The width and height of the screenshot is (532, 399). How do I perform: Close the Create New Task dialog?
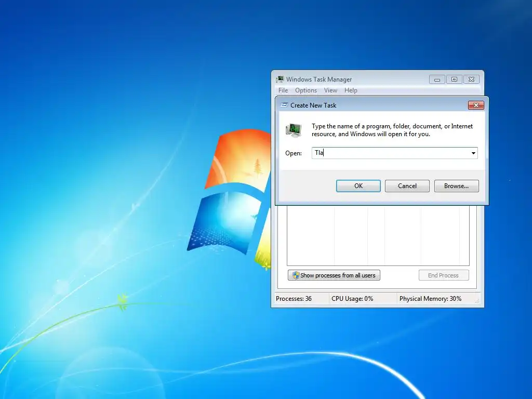(x=476, y=105)
